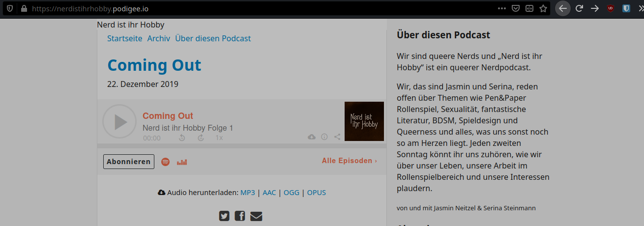Viewport: 644px width, 226px height.
Task: Bookmark this page with the star icon
Action: (543, 8)
